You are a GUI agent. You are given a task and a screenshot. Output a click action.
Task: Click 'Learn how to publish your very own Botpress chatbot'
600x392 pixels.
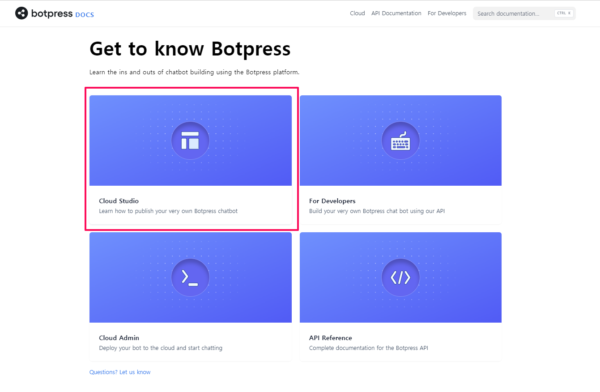[x=168, y=211]
